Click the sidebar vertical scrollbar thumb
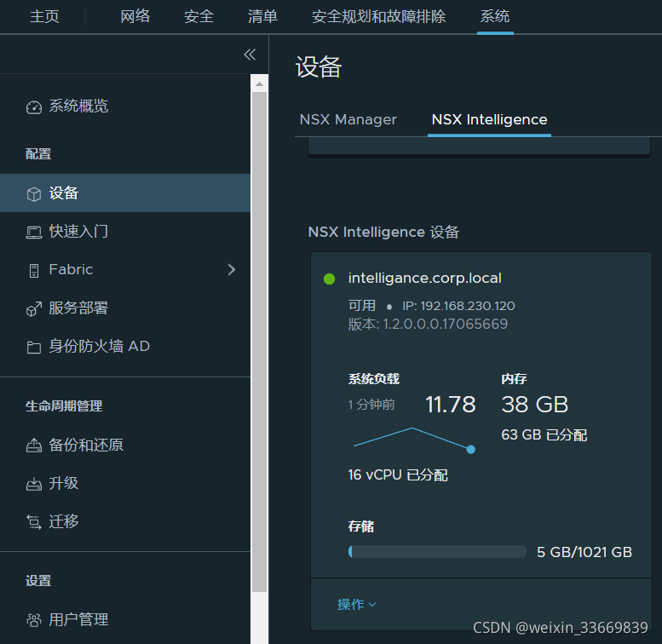Screen dimensions: 662x644 click(x=259, y=342)
